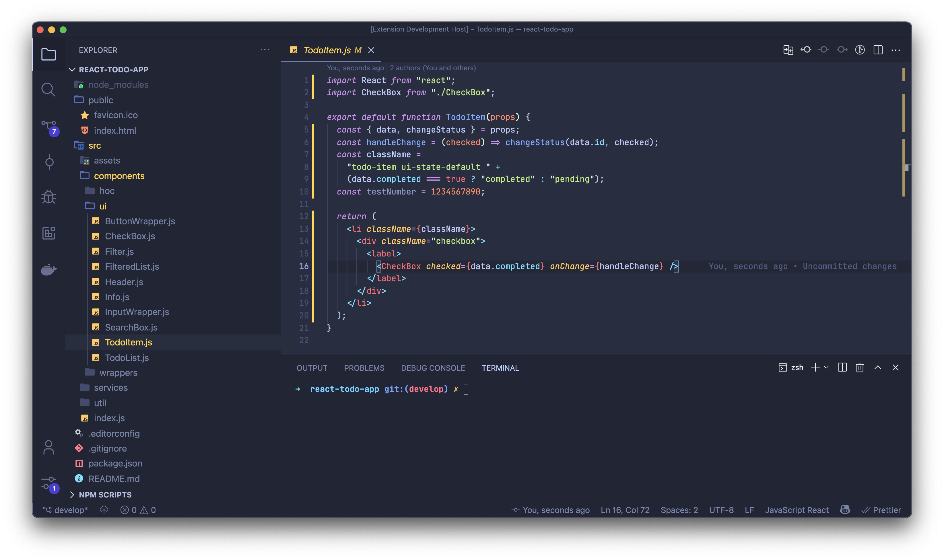
Task: Click split terminal icon in panel
Action: coord(842,367)
